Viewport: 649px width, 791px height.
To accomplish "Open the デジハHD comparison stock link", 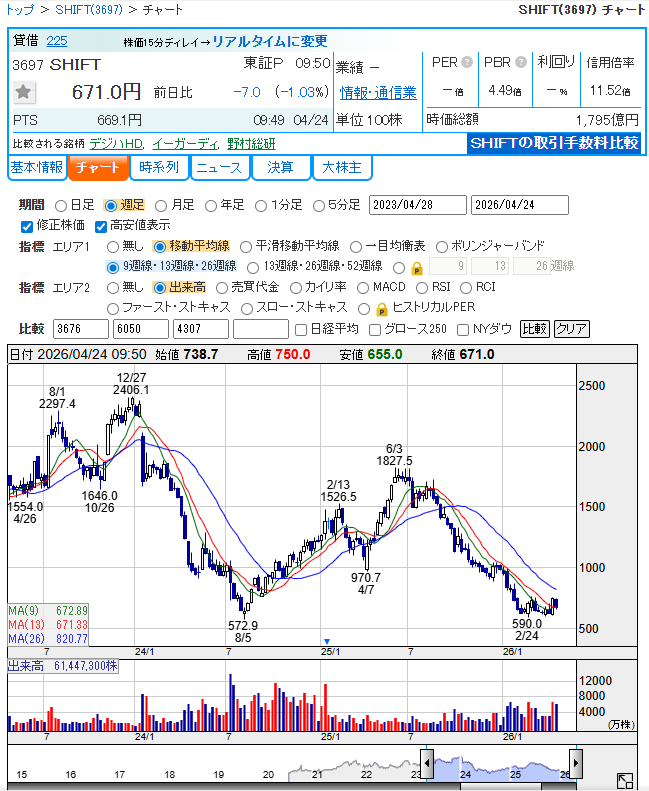I will point(116,144).
